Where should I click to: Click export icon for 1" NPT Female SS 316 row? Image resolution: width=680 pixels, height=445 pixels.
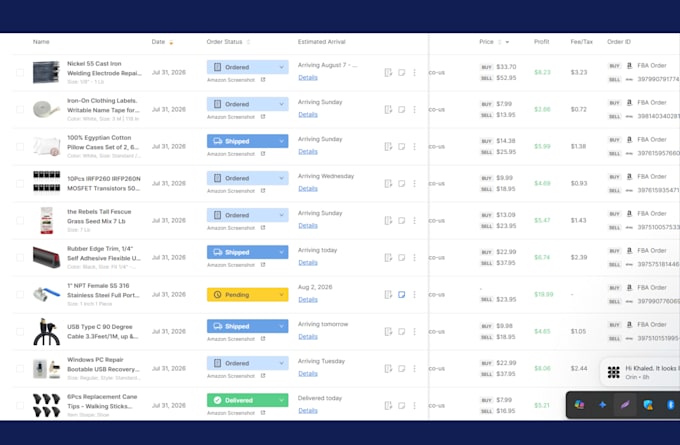pos(388,294)
